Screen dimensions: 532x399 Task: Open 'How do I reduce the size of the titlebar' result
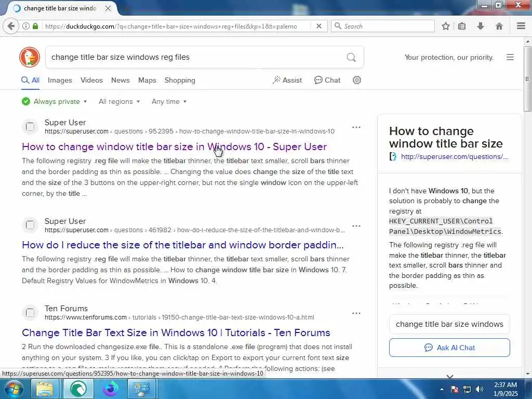point(183,245)
